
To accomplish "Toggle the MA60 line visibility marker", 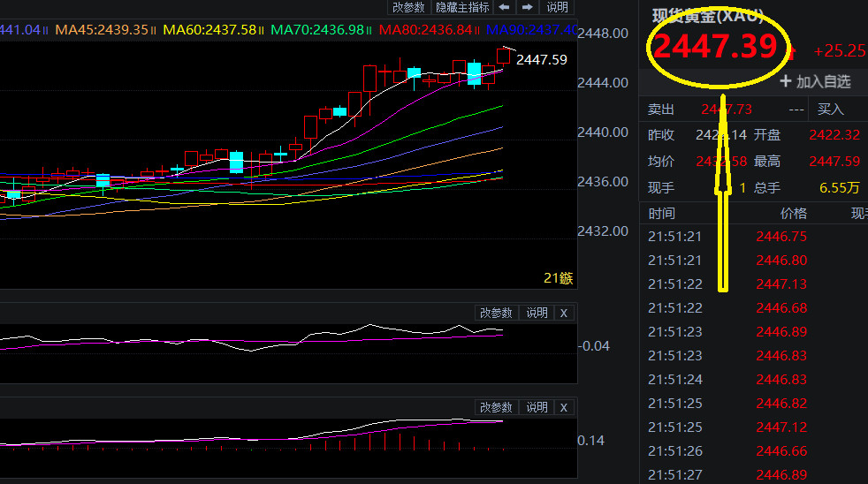I will pyautogui.click(x=261, y=30).
